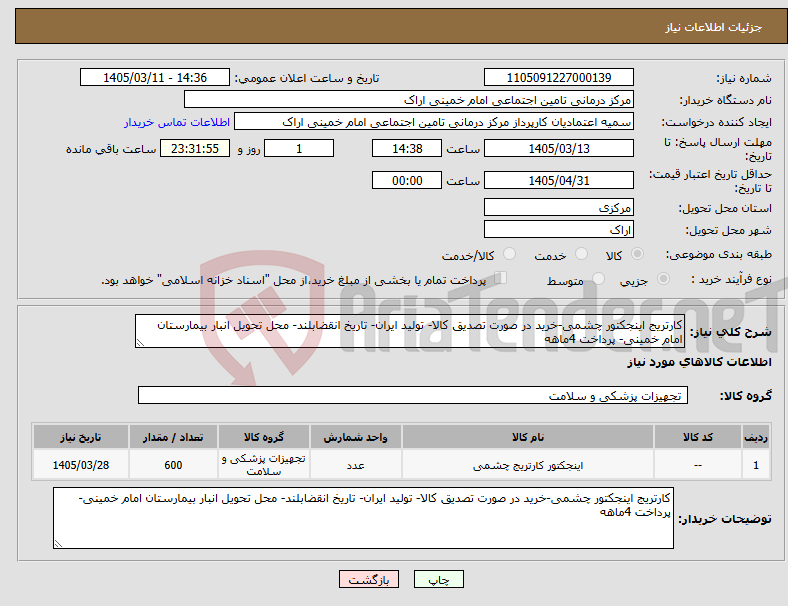Screen dimensions: 788x606
Task: Click the deadline time field 14:38
Action: 407,148
